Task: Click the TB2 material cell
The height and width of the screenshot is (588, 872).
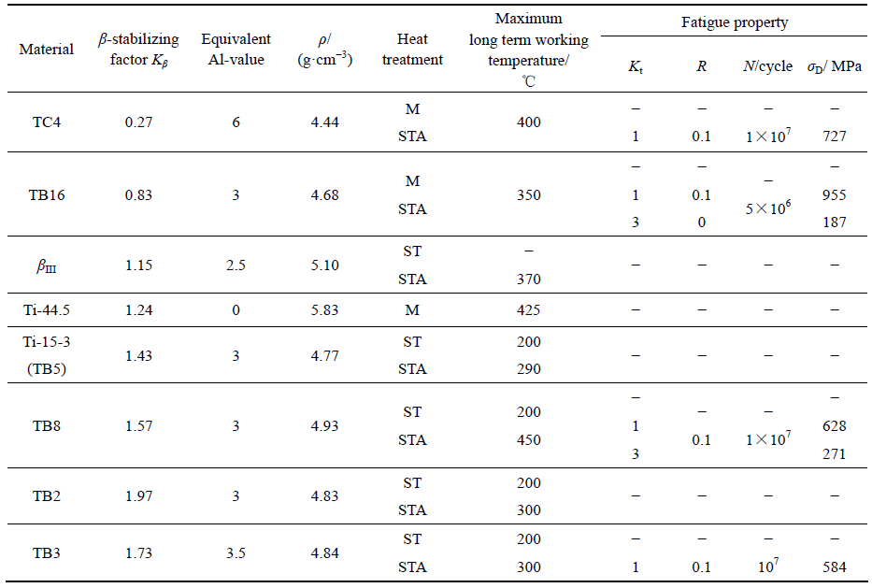Action: 47,496
